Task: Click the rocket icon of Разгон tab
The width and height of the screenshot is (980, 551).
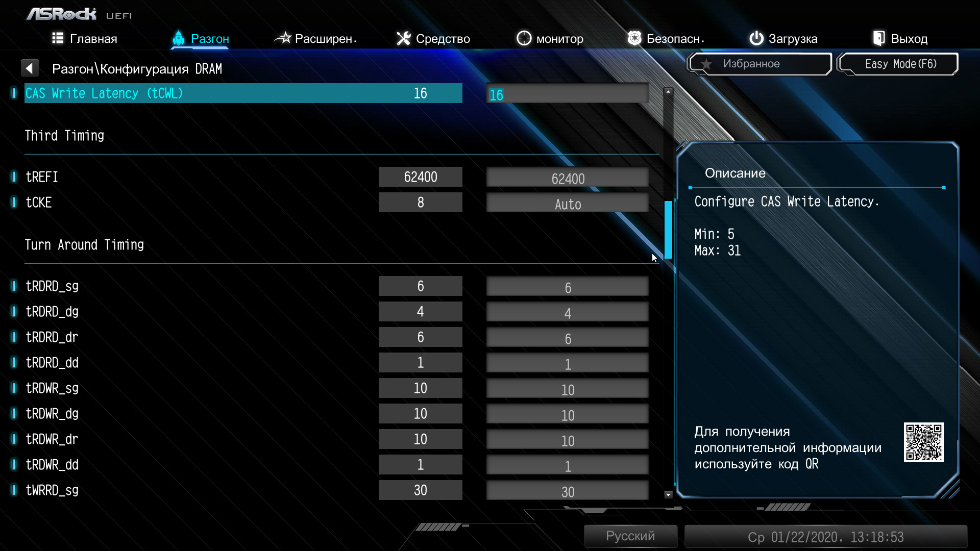Action: [x=178, y=38]
